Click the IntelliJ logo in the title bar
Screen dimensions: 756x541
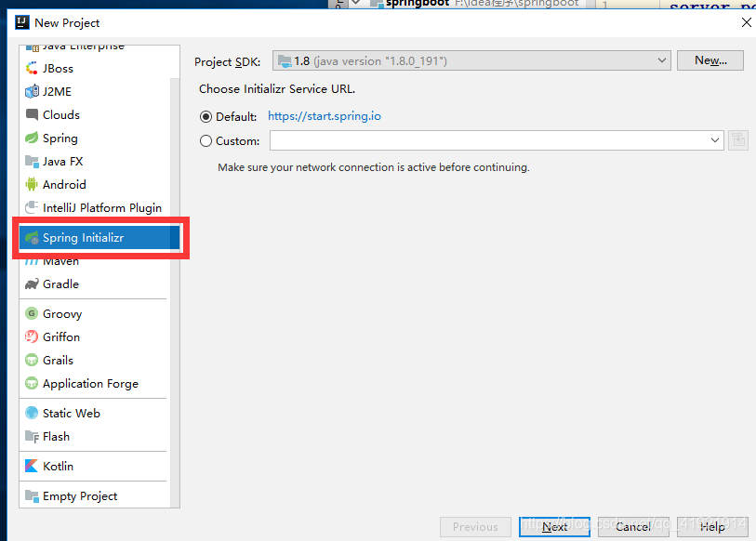point(22,22)
